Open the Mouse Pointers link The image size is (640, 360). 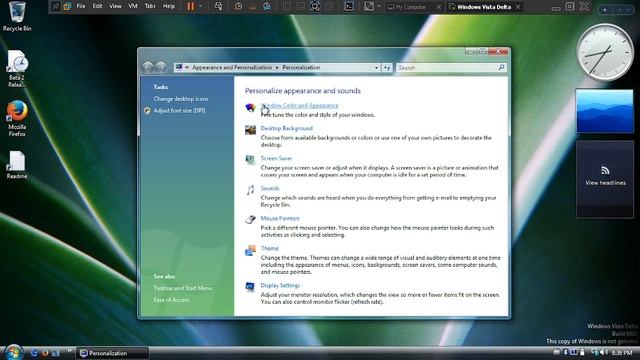[x=280, y=218]
